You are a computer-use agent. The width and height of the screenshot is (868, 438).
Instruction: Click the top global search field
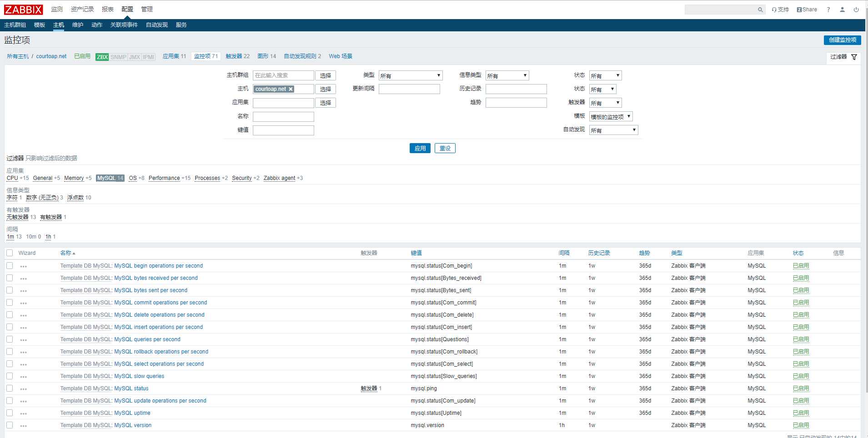pyautogui.click(x=721, y=10)
